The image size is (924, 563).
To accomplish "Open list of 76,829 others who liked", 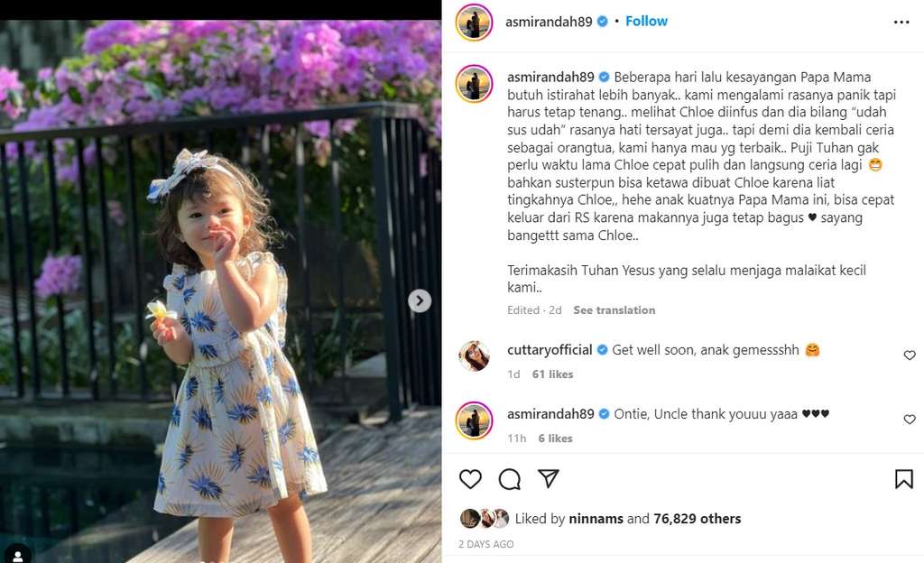I will pyautogui.click(x=697, y=519).
